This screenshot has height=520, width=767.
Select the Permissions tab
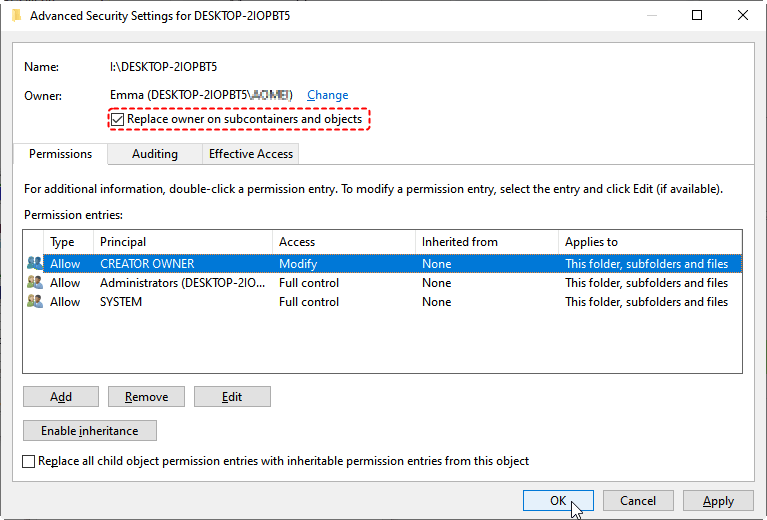pos(60,154)
